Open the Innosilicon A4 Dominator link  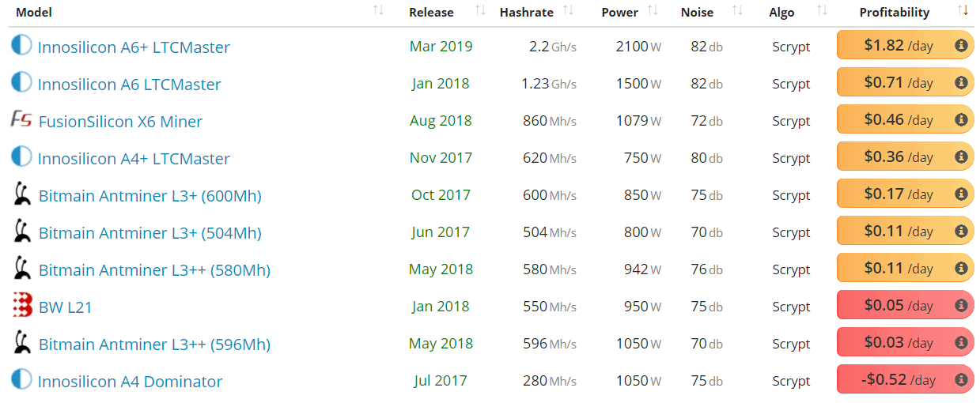pyautogui.click(x=130, y=381)
